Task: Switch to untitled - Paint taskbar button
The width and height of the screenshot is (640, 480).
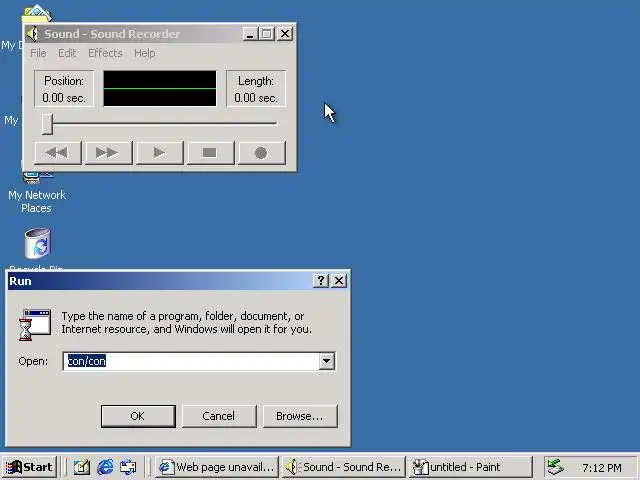Action: (471, 467)
